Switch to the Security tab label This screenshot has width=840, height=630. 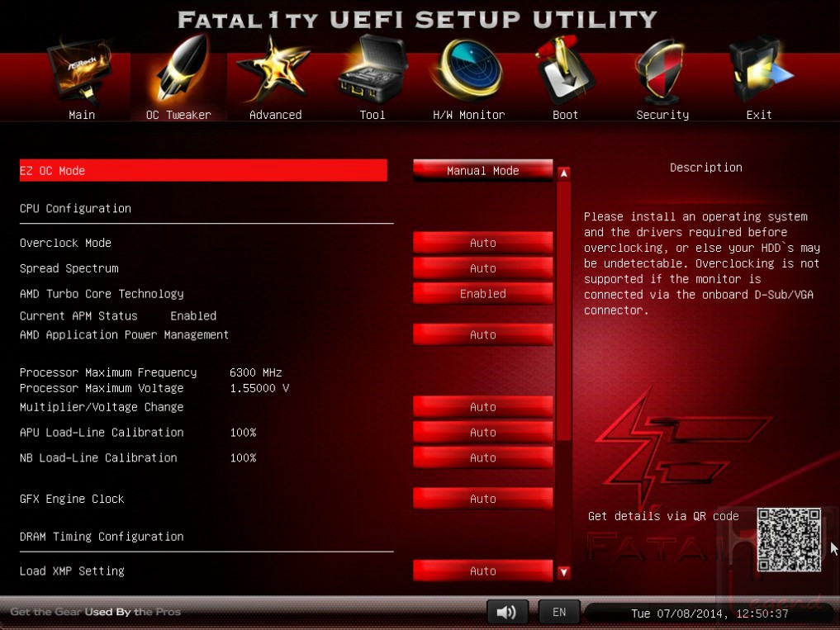[662, 115]
